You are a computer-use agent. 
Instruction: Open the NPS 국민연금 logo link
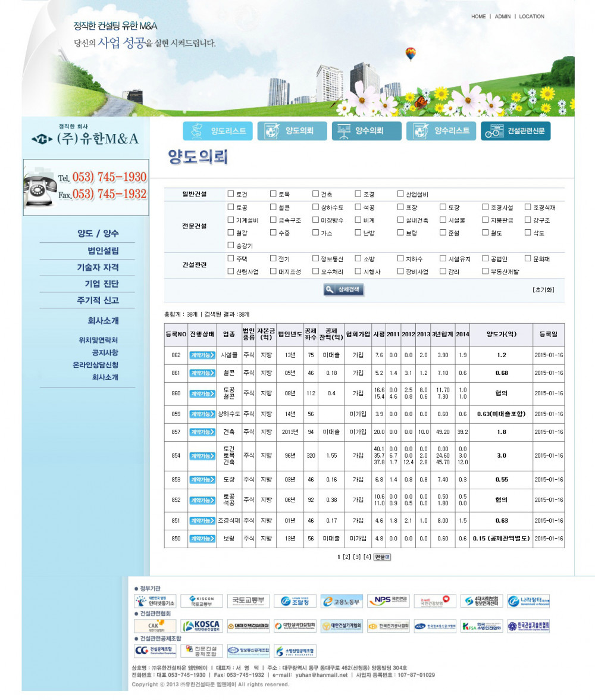(x=388, y=601)
